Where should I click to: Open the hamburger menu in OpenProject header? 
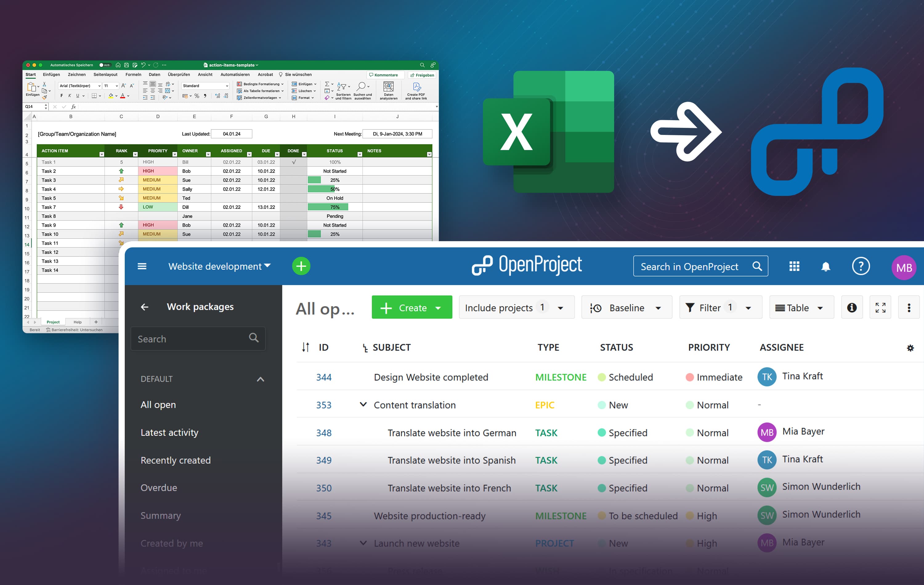point(142,266)
